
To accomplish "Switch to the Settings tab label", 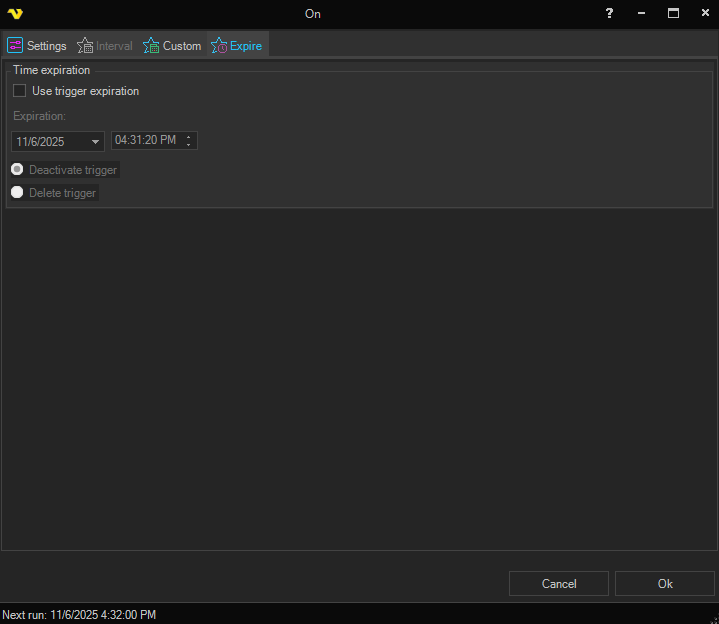I will [x=47, y=46].
